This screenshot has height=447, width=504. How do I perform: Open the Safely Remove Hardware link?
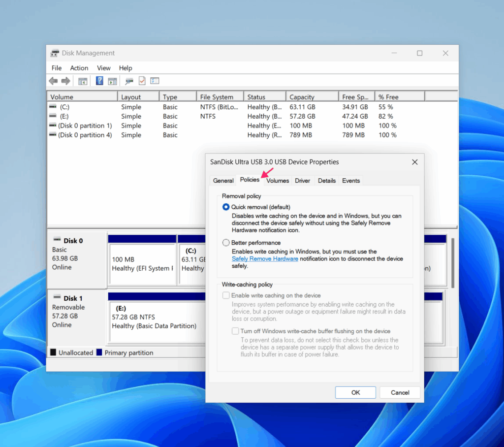click(265, 259)
